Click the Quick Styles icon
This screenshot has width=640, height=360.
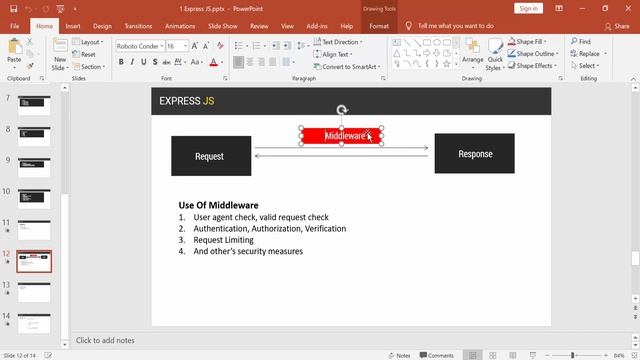pyautogui.click(x=495, y=54)
